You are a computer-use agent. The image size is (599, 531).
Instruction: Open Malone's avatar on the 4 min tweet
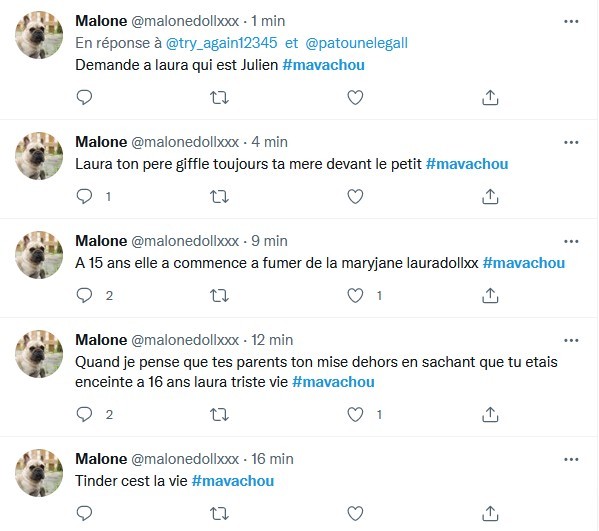(x=39, y=156)
